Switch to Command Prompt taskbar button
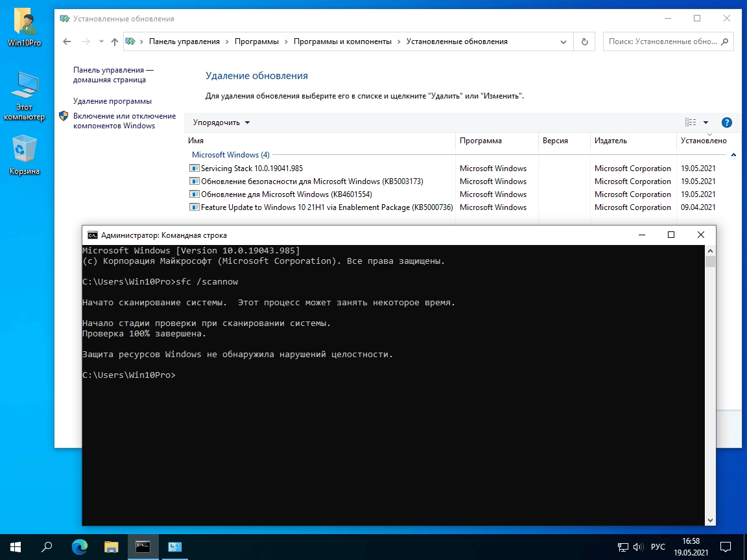The image size is (747, 560). pyautogui.click(x=143, y=546)
